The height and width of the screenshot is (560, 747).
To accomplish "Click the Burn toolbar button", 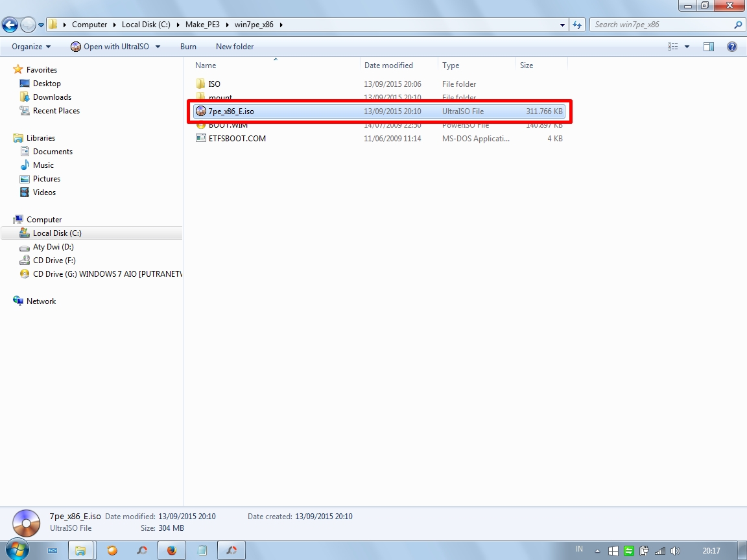I will click(188, 47).
